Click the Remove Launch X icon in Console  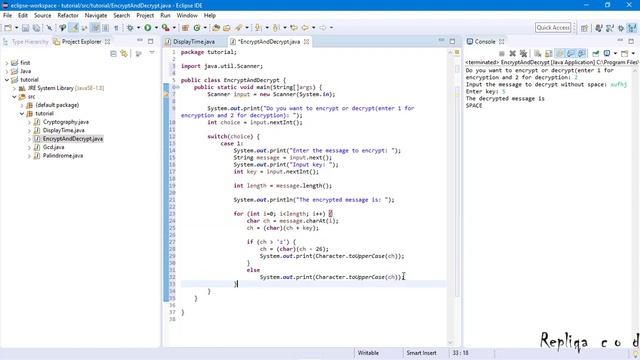pos(513,53)
